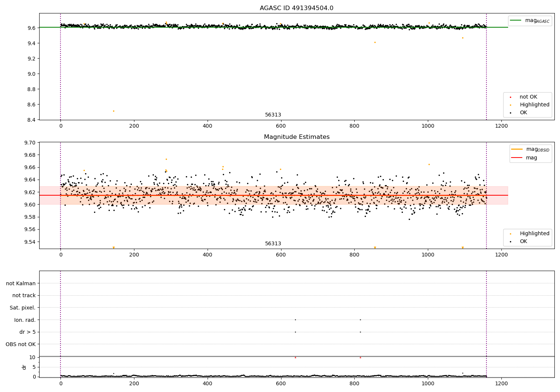Click the y-axis tick label 8.4
This screenshot has width=560, height=392.
(31, 120)
